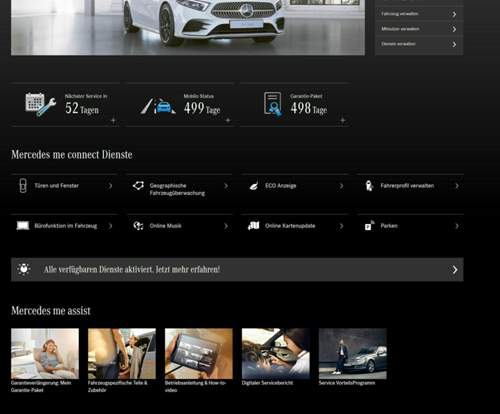Click Bürofunktion laptop icon
This screenshot has width=500, height=414.
(x=23, y=226)
